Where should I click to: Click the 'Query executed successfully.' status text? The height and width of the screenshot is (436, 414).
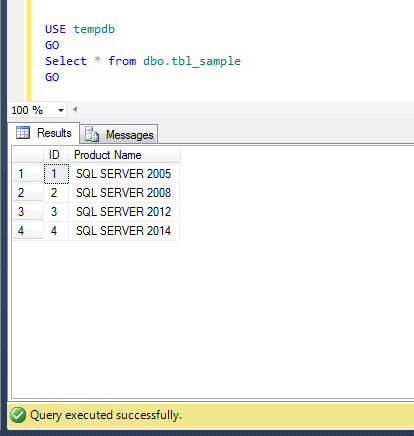[x=106, y=415]
